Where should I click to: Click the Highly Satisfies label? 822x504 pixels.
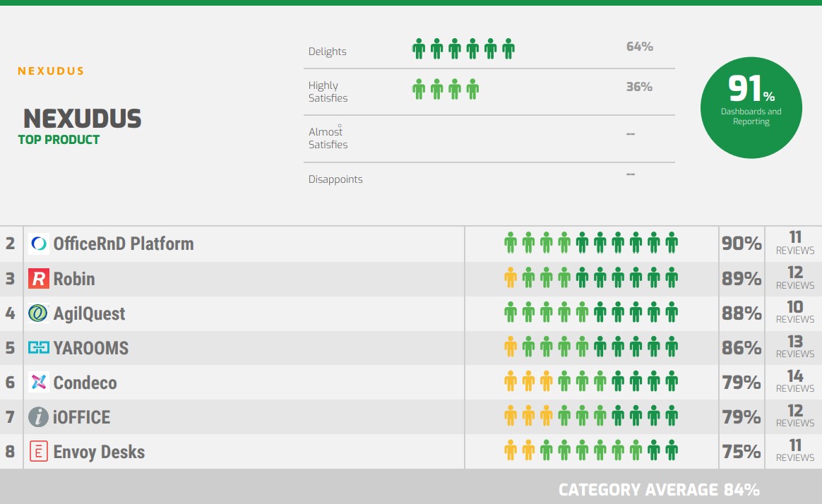(328, 92)
